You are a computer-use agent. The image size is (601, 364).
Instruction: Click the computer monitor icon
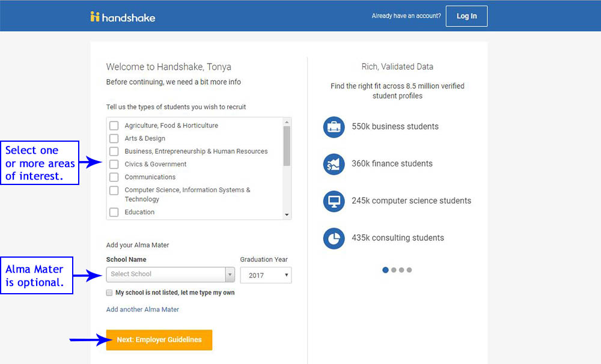click(x=334, y=201)
